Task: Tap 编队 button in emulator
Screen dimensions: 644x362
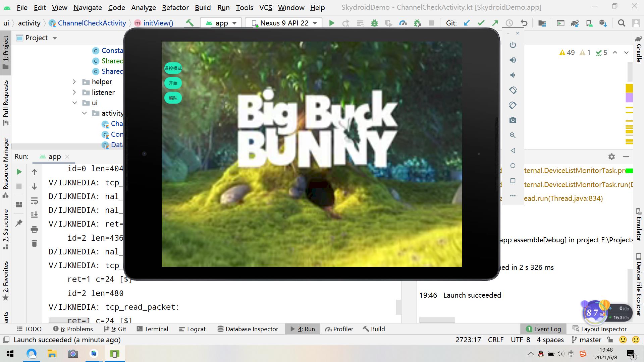Action: click(x=173, y=98)
